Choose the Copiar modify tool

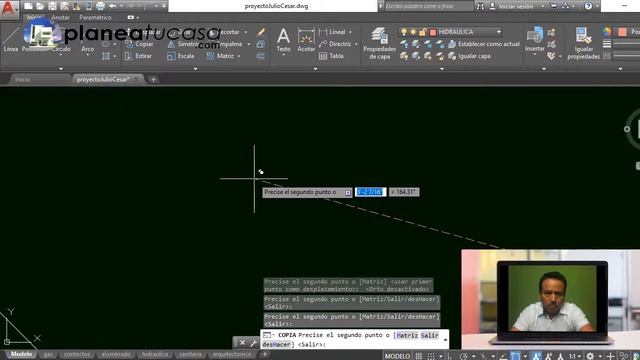coord(139,44)
